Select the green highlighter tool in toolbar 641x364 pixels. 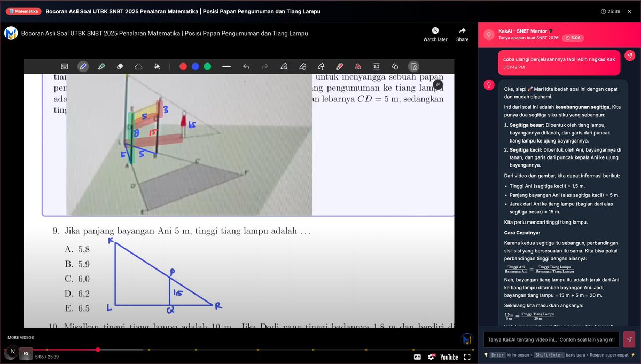pos(101,66)
